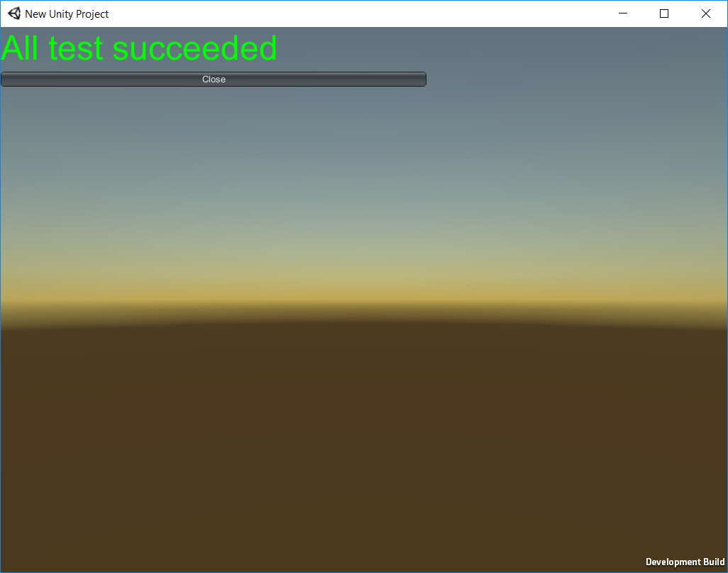This screenshot has height=573, width=728.
Task: Click the Unity logo in title bar
Action: click(x=14, y=13)
